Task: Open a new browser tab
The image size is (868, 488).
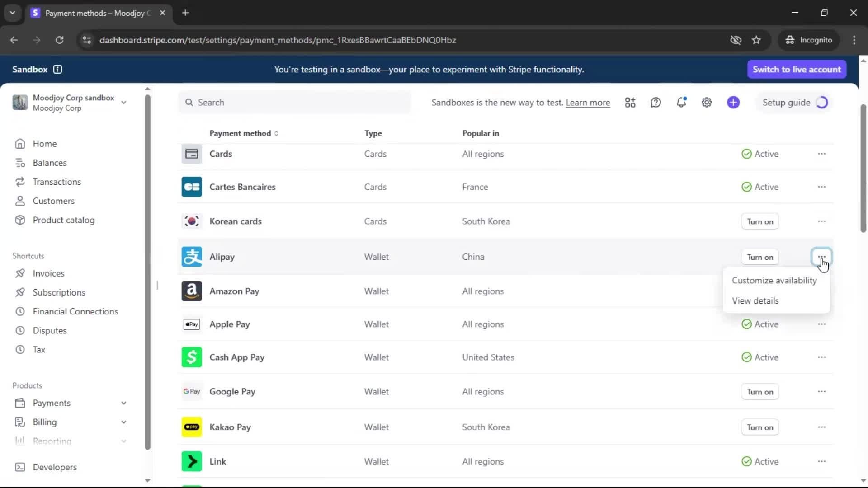Action: 185,13
